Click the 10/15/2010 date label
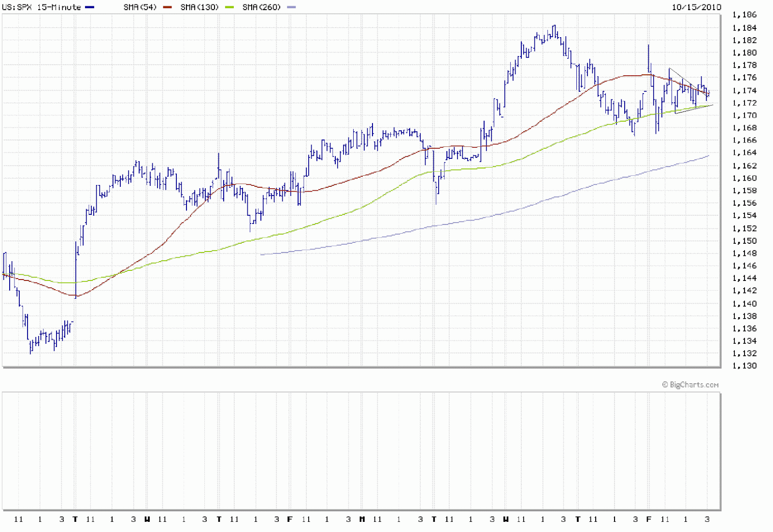The width and height of the screenshot is (773, 532). click(696, 7)
